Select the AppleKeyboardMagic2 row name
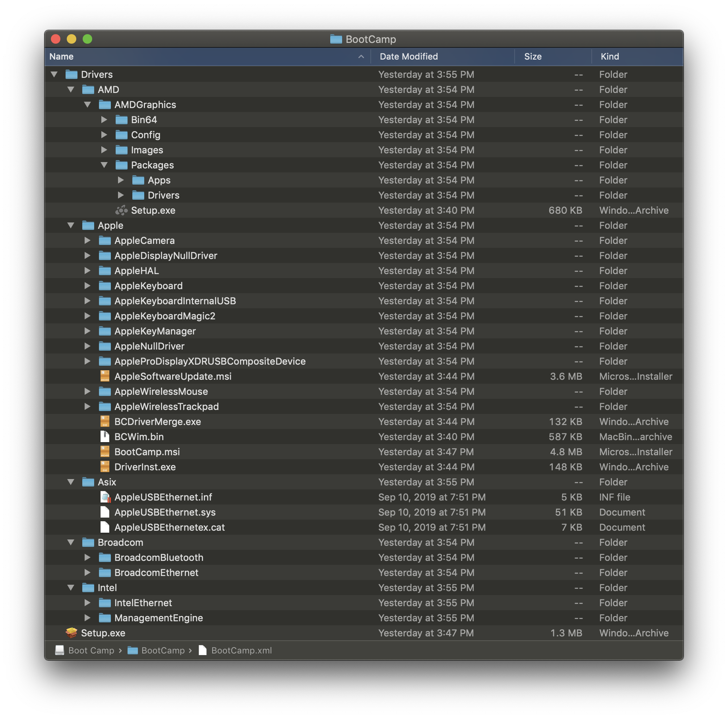Screen dimensions: 728x719 165,316
